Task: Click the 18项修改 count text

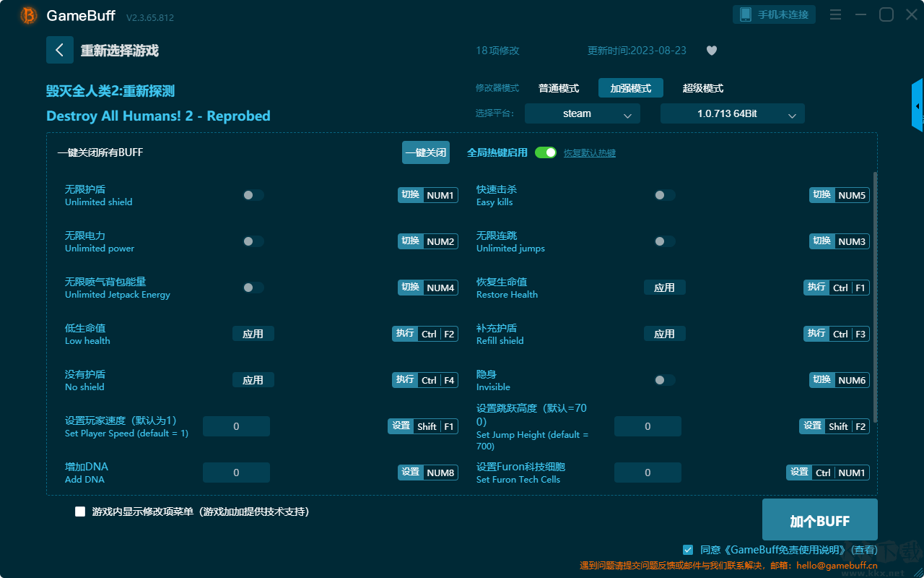Action: coord(498,51)
